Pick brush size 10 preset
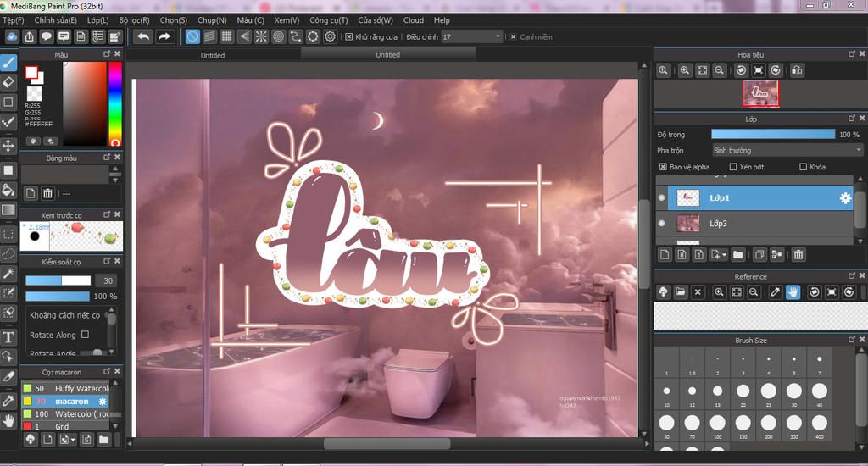Viewport: 868px width, 466px height. [666, 393]
